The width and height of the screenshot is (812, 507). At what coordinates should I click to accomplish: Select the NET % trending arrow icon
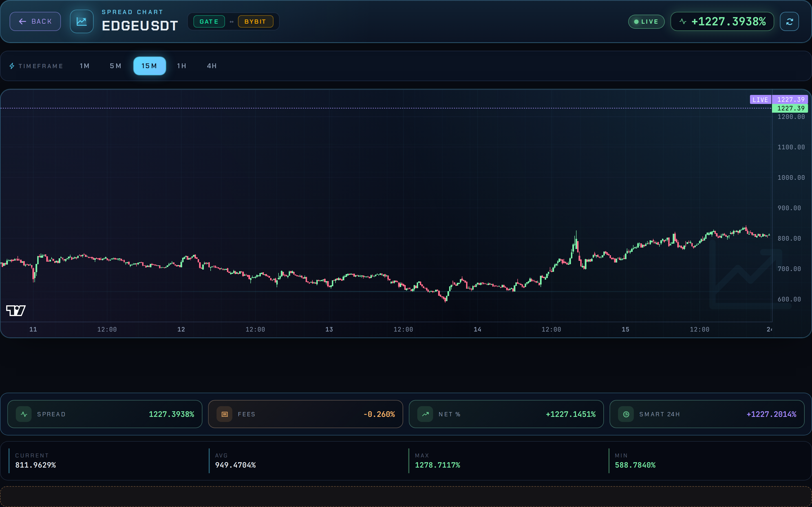[x=425, y=414]
